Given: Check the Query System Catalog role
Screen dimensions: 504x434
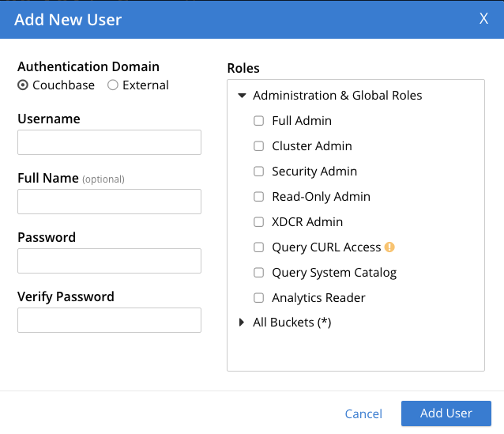Looking at the screenshot, I should click(x=258, y=273).
